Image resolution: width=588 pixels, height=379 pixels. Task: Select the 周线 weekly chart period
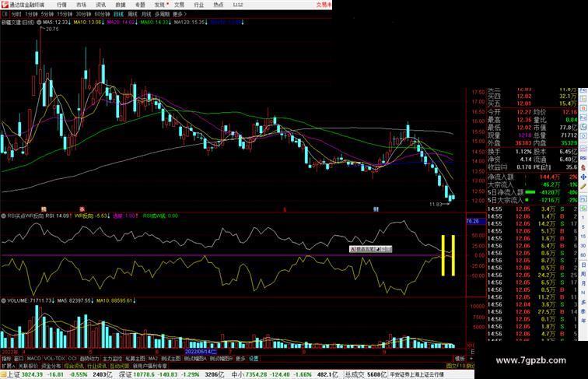pos(132,14)
